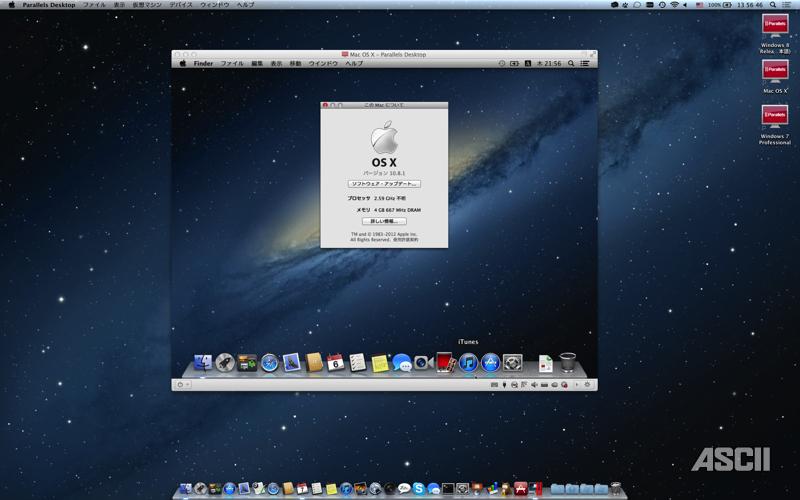Toggle VM sound speaker in status bar
This screenshot has width=800, height=500.
pyautogui.click(x=533, y=384)
